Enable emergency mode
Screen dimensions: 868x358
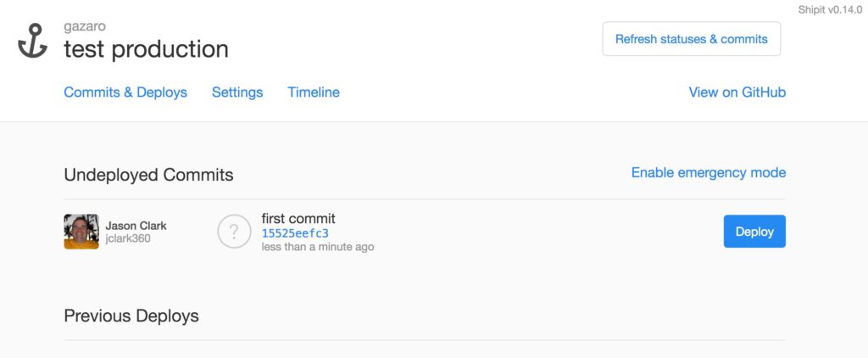point(708,173)
